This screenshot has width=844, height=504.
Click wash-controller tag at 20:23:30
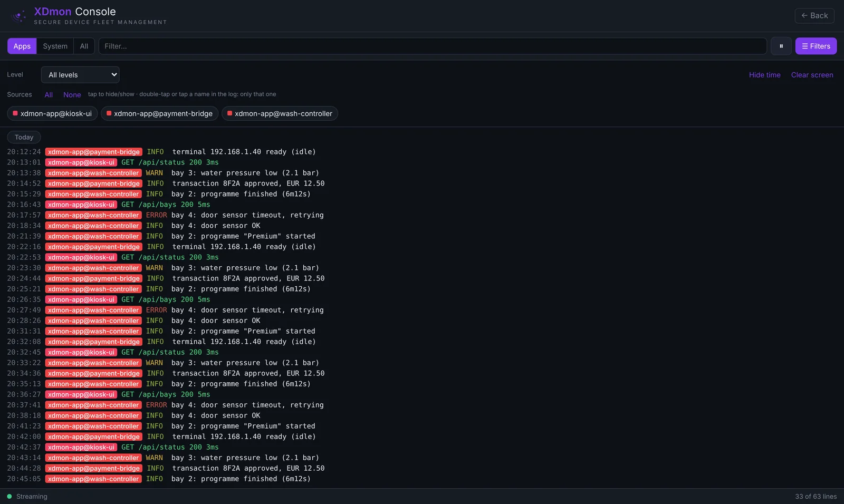pos(93,268)
